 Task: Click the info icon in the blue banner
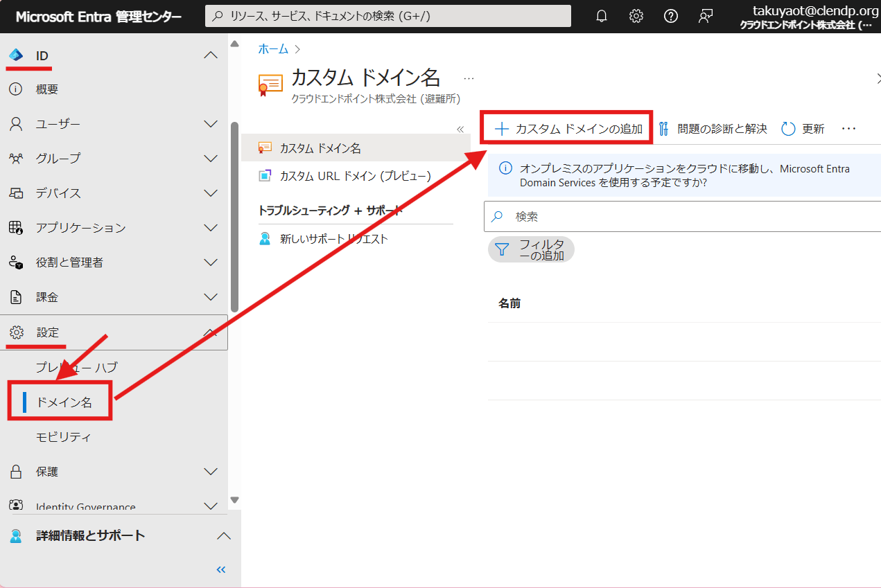point(506,168)
